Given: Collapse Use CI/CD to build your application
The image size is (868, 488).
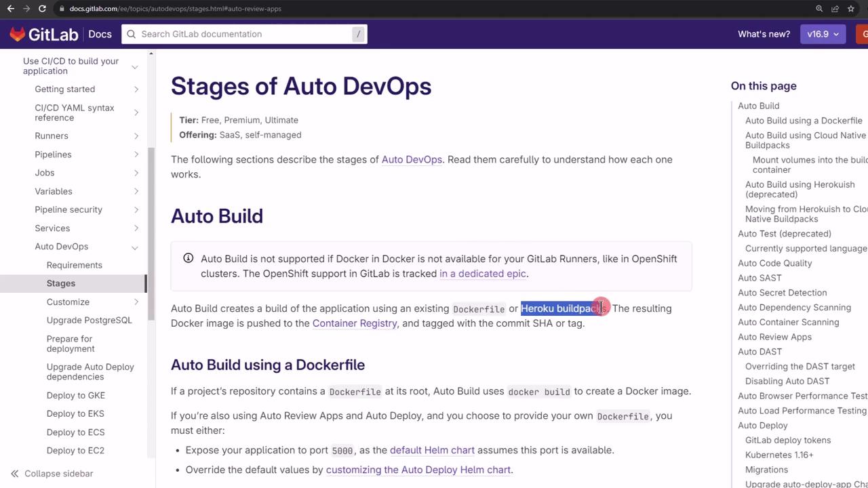Looking at the screenshot, I should pos(135,66).
